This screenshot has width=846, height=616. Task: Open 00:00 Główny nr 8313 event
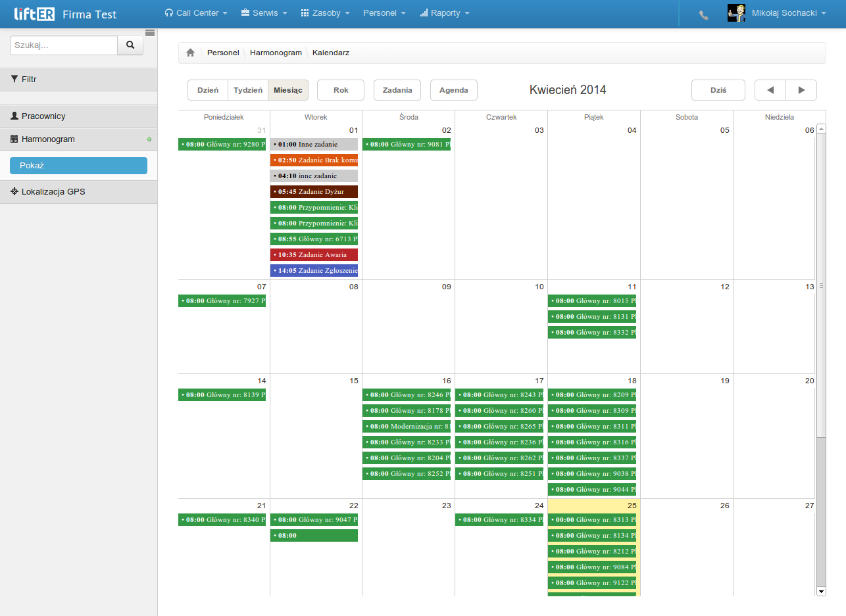click(592, 519)
